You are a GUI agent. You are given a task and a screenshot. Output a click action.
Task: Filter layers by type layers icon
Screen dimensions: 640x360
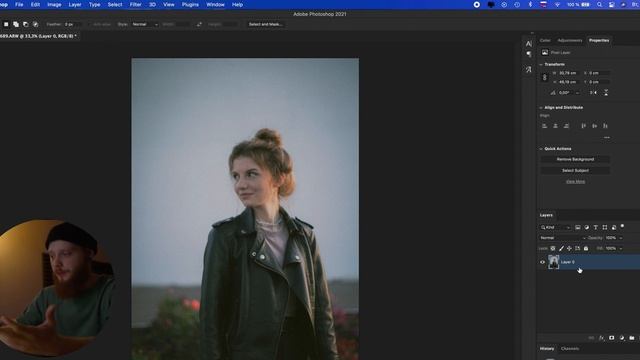click(x=596, y=227)
